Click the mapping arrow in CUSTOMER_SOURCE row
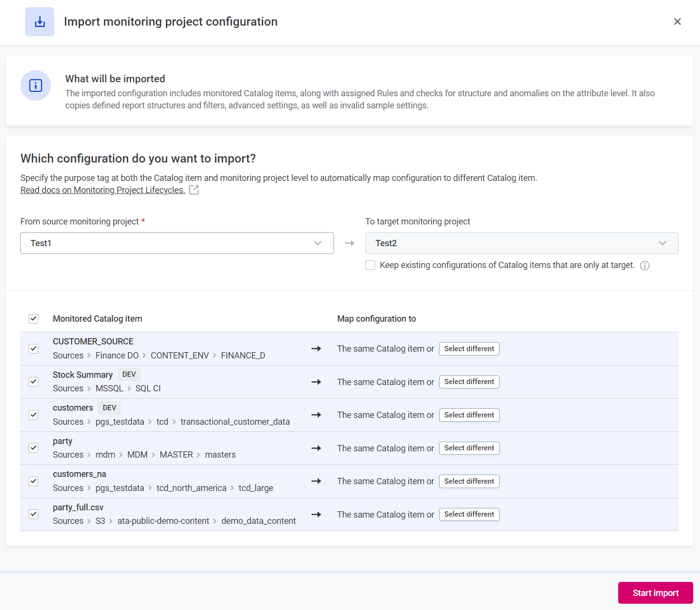This screenshot has width=700, height=610. pos(316,349)
